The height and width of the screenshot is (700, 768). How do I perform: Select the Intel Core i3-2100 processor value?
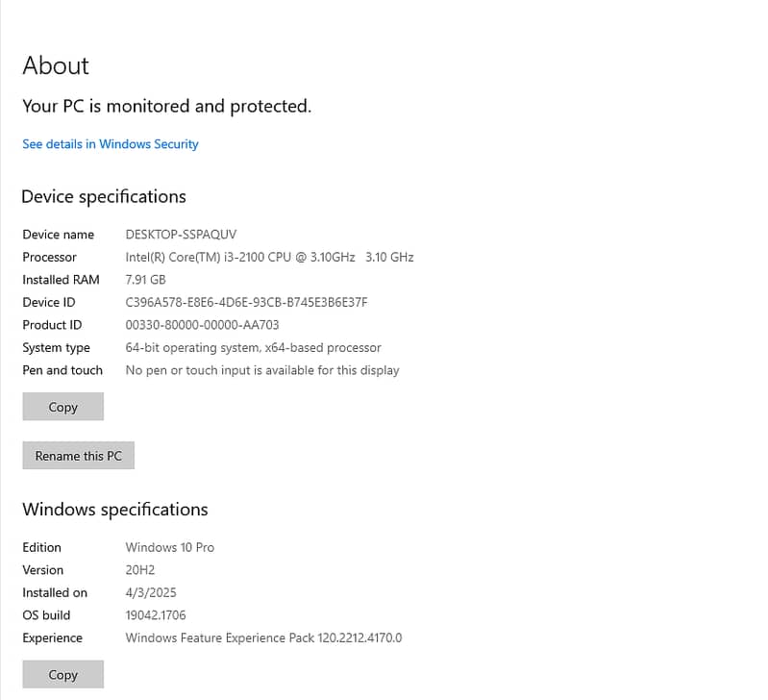pyautogui.click(x=269, y=257)
